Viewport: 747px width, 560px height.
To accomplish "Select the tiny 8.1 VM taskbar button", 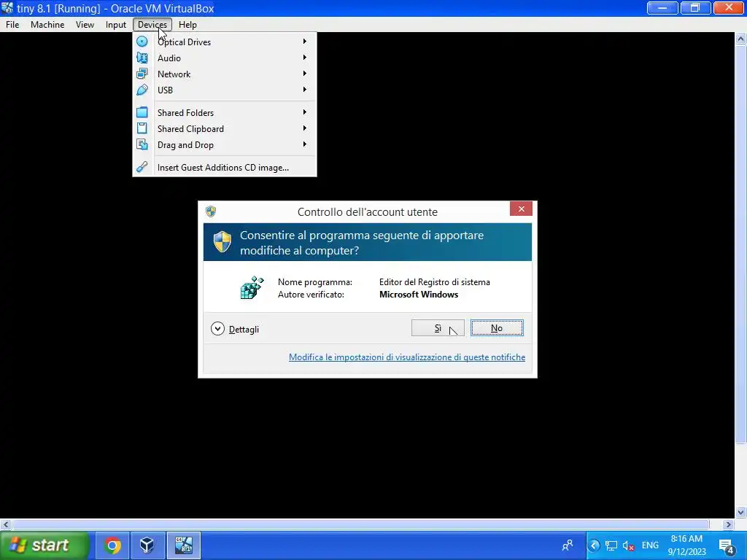I will click(x=183, y=545).
